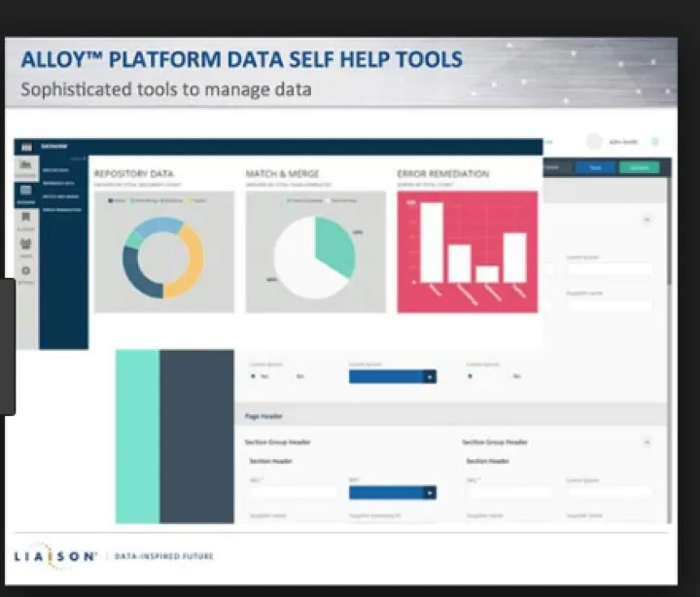Screen dimensions: 700x597
Task: Open the bookmark icon in the left sidebar
Action: 26,217
